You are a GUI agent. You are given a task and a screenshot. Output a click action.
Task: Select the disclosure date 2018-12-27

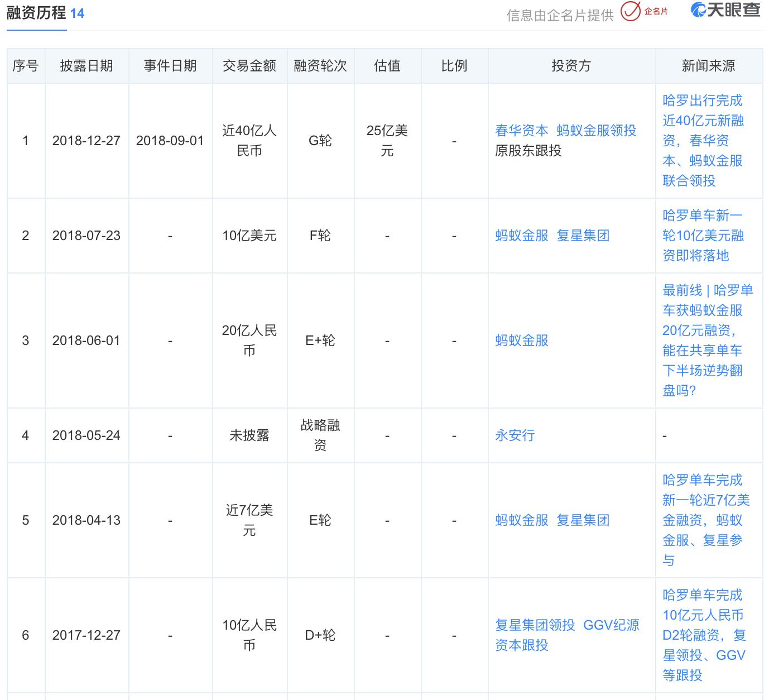(86, 141)
